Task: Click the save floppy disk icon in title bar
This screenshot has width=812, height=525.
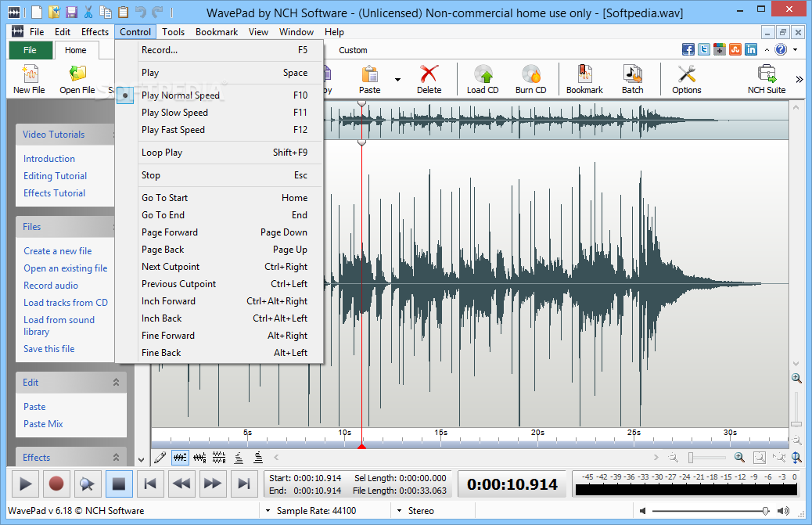Action: [71, 12]
